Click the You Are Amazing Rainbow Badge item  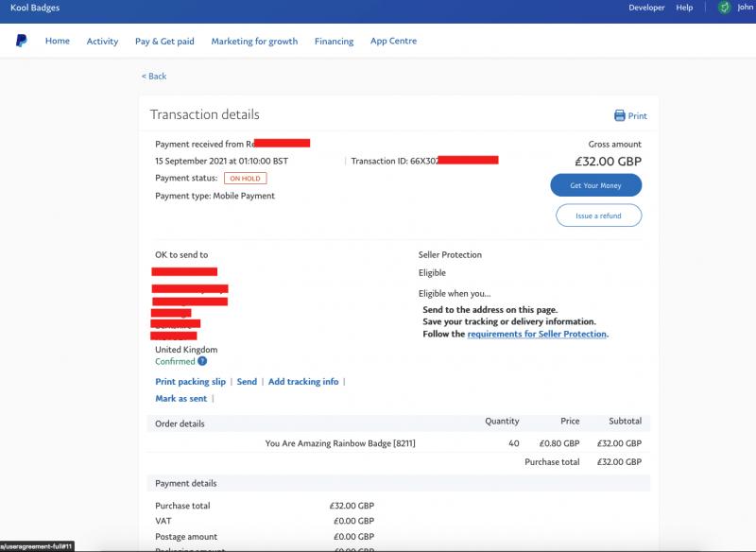[340, 443]
